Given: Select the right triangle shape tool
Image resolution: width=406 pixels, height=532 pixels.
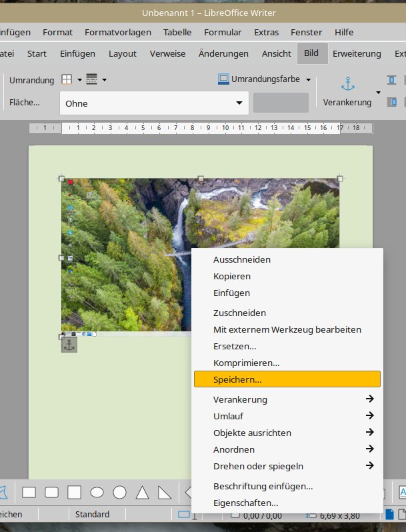Looking at the screenshot, I should 165,492.
